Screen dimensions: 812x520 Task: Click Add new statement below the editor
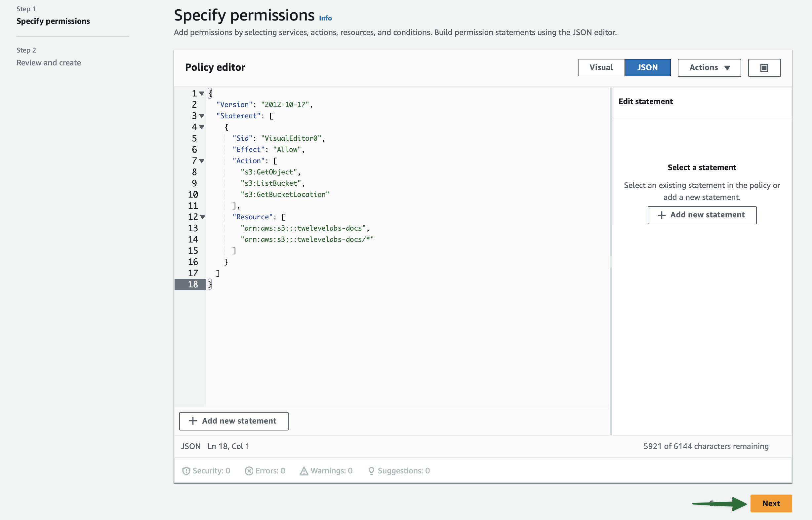[233, 421]
